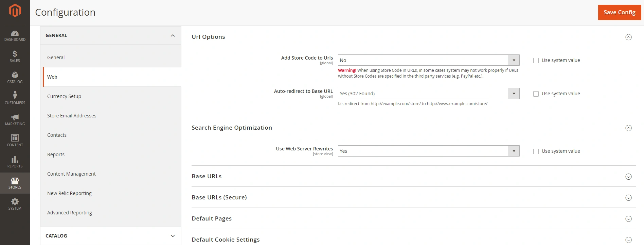Screen dimensions: 644x245
Task: Check Use system value for Add Store Code
Action: [536, 61]
